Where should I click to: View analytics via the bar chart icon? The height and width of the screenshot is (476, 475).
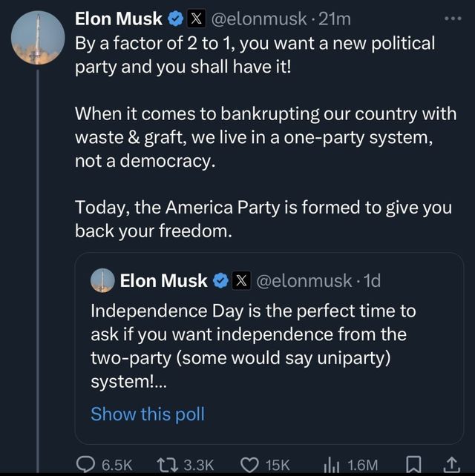click(330, 463)
